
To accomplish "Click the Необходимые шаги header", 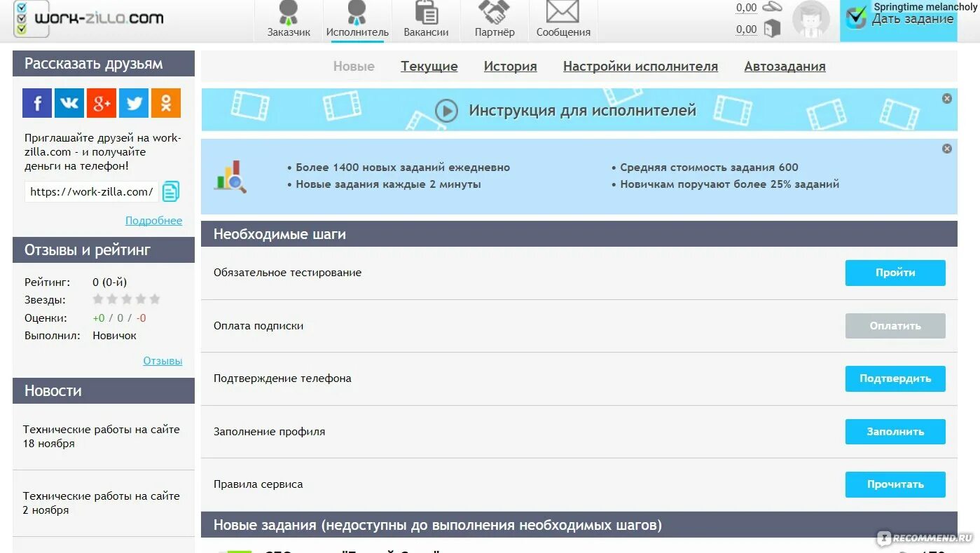I will point(579,234).
